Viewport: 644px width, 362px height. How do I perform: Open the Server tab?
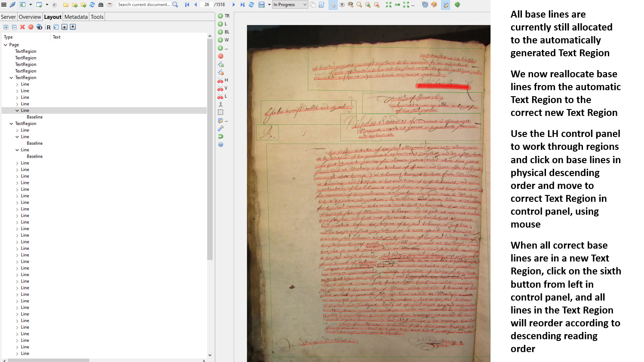[8, 17]
